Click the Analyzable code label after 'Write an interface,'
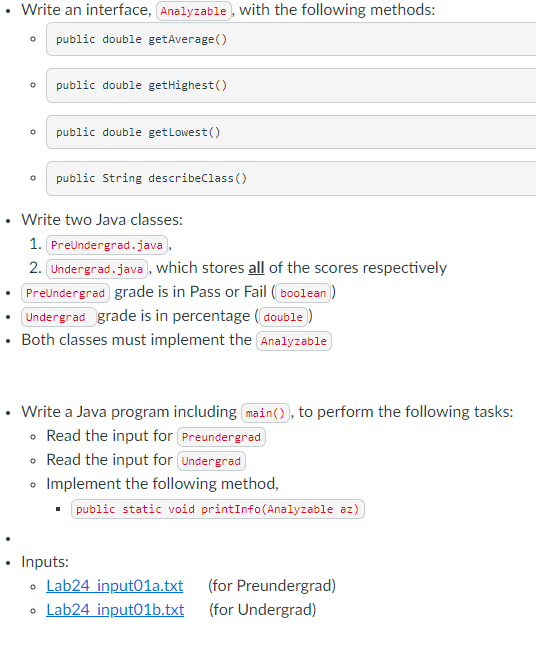 click(194, 11)
